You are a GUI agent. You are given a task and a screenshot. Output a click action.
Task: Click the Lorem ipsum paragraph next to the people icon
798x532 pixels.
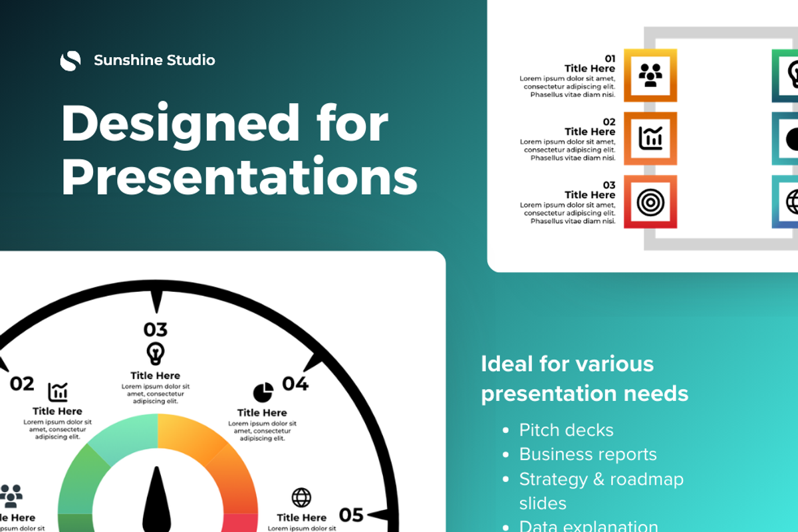(568, 86)
